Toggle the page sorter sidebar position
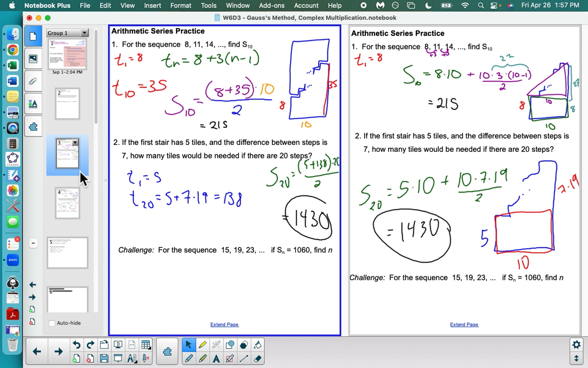The height and width of the screenshot is (368, 588). coord(33,243)
